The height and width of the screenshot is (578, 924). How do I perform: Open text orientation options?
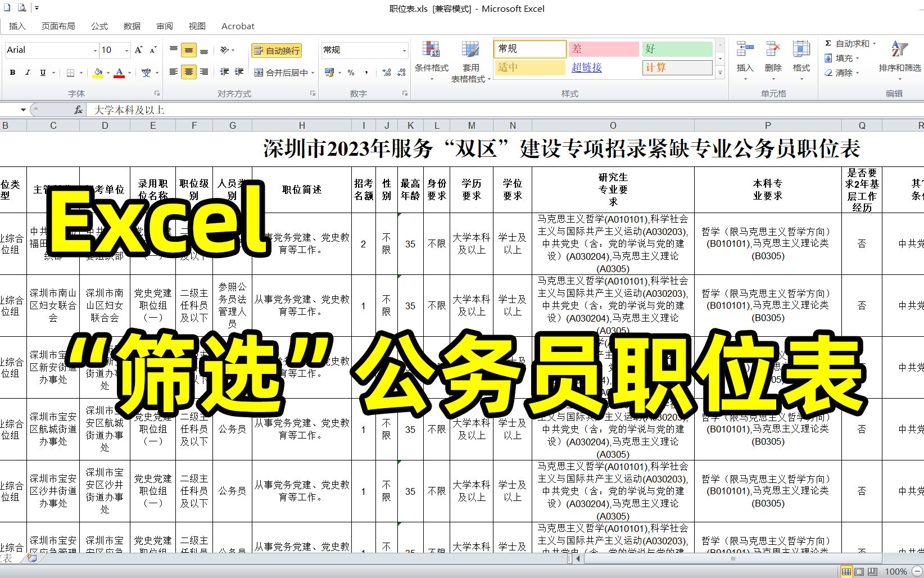tap(227, 50)
